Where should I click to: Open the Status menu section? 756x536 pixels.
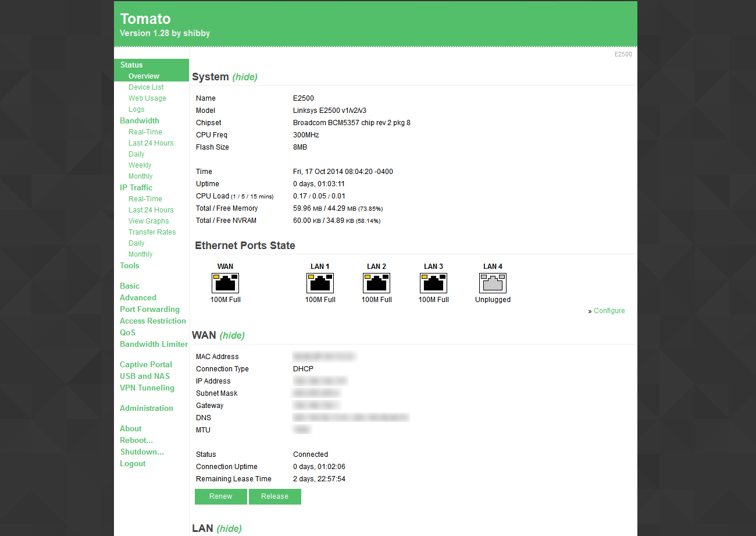131,65
